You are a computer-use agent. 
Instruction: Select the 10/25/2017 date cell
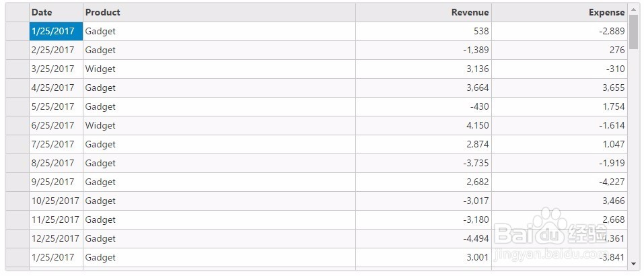coord(56,201)
